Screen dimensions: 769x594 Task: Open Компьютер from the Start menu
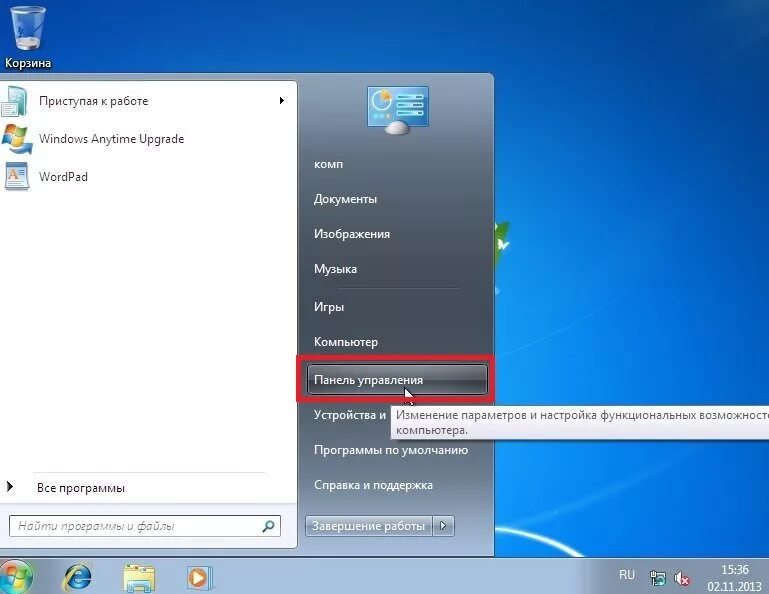click(x=346, y=342)
